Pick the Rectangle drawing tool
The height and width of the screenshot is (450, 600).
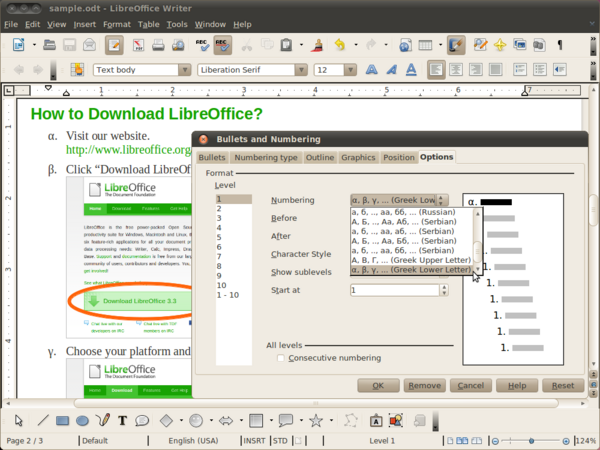click(63, 420)
